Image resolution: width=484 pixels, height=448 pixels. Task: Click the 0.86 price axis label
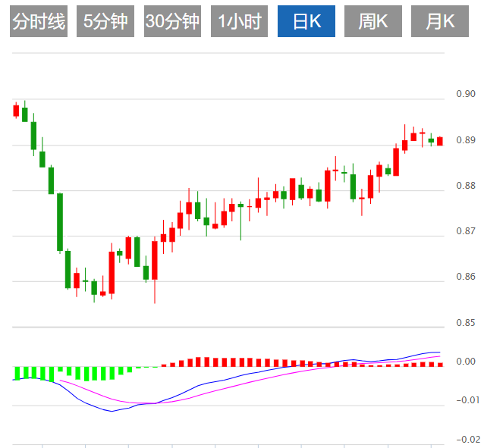[x=465, y=277]
